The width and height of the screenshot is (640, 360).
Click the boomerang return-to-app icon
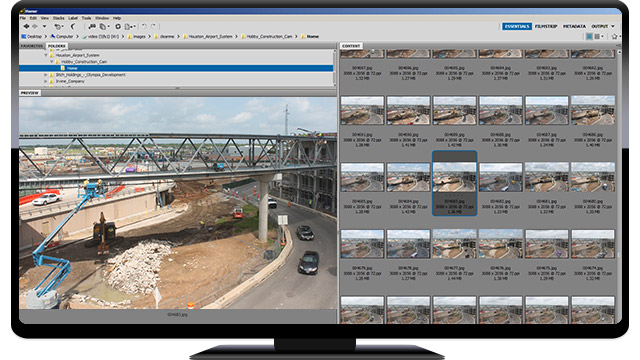(73, 27)
